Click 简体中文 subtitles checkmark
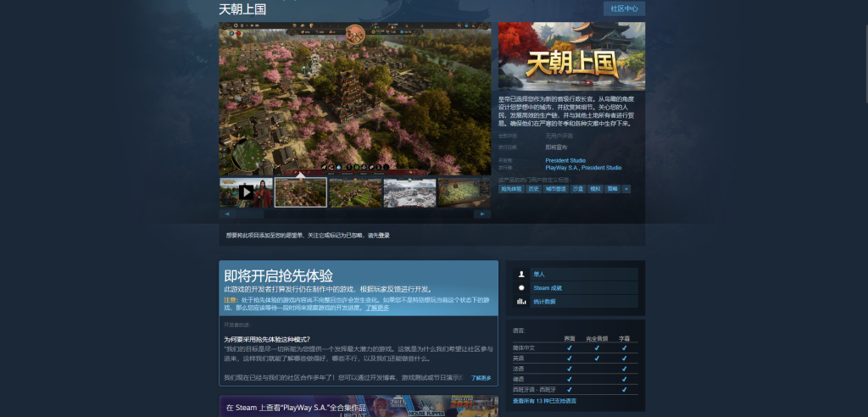The image size is (868, 417). coord(624,347)
